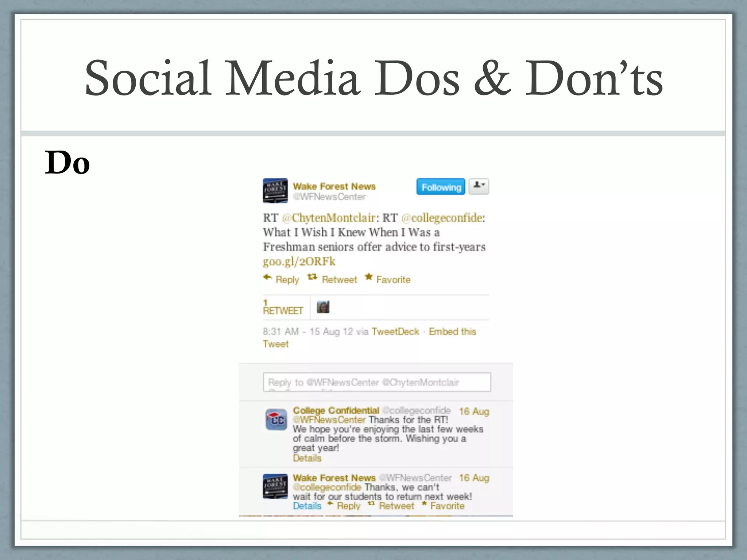
Task: Click the @WFNewsCenter mention in College Confidential's reply
Action: [329, 420]
